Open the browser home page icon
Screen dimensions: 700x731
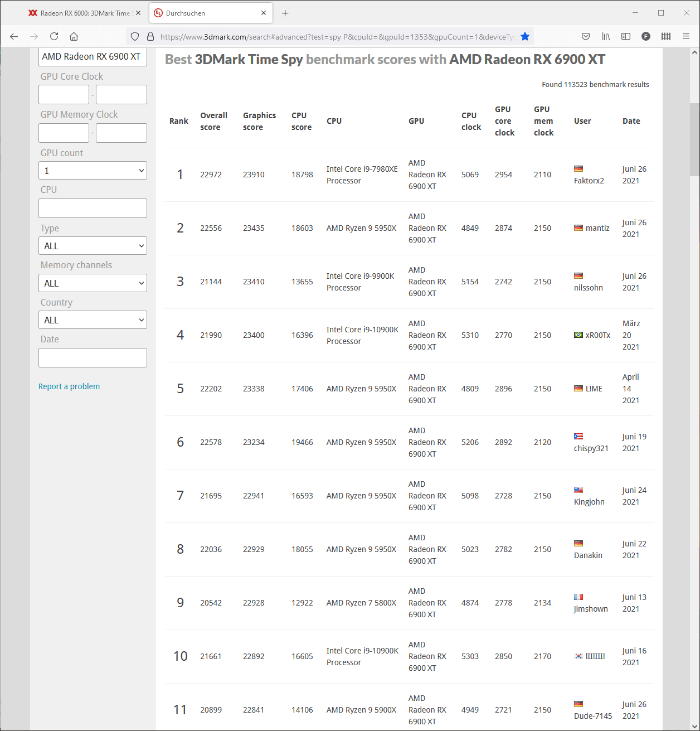coord(74,36)
